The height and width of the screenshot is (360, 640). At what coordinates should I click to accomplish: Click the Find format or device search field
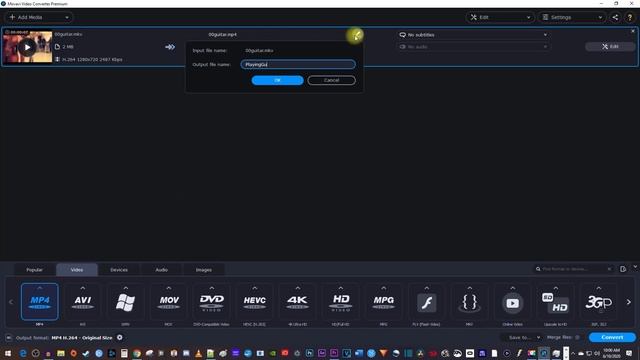click(x=571, y=269)
